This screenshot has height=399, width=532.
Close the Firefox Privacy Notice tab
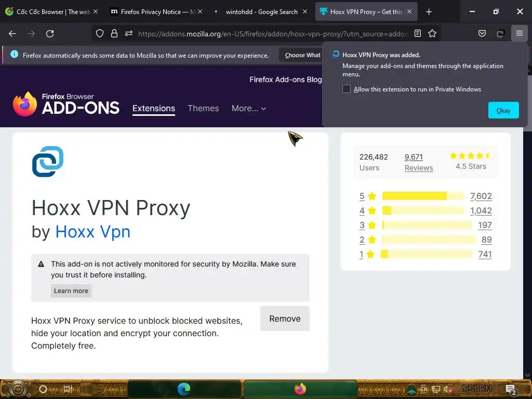(200, 11)
